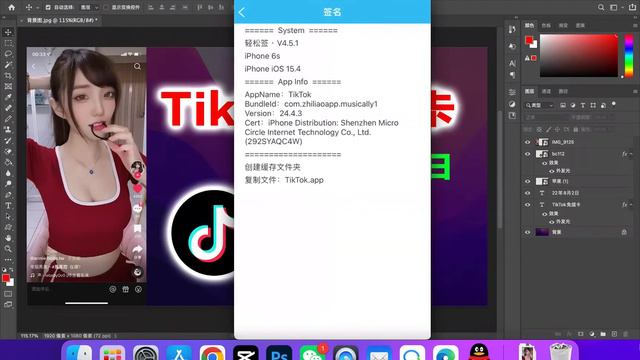Toggle outer glow effect under bc112 layer
Viewport: 640px width, 360px height.
[552, 171]
